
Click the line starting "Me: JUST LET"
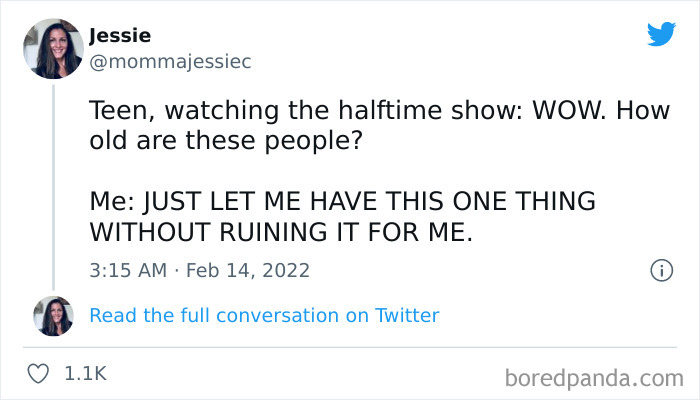pyautogui.click(x=342, y=202)
